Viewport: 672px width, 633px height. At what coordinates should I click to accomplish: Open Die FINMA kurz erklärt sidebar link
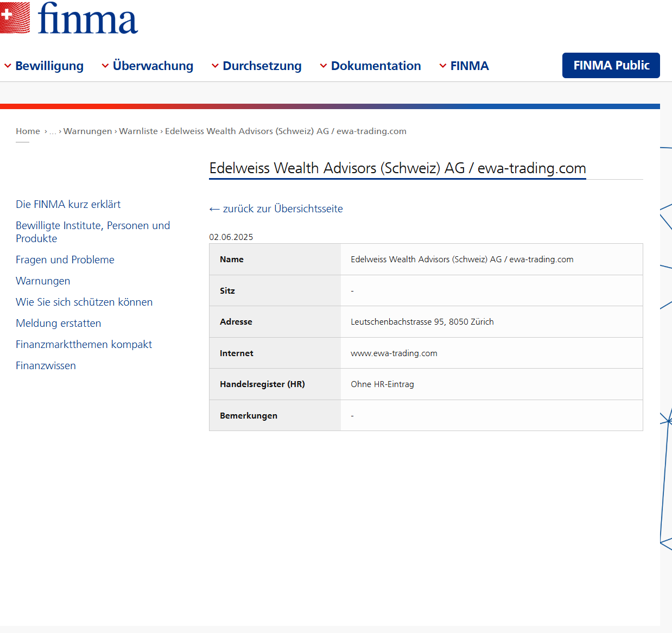pyautogui.click(x=68, y=204)
